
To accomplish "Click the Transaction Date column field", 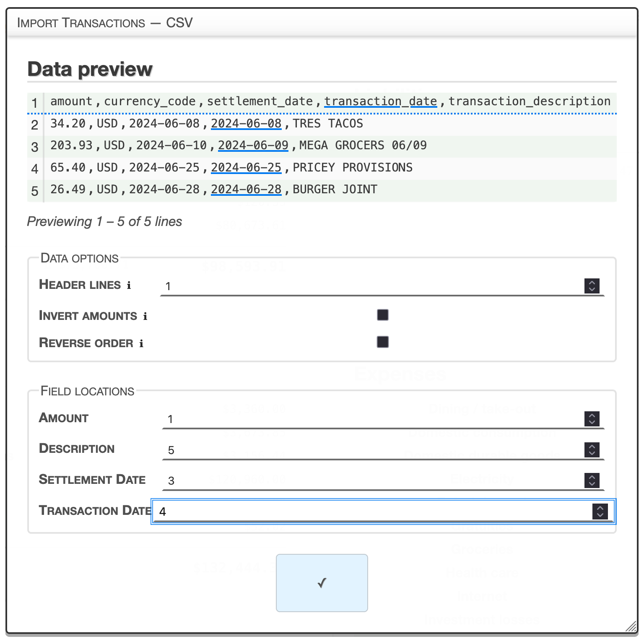I will pyautogui.click(x=369, y=512).
